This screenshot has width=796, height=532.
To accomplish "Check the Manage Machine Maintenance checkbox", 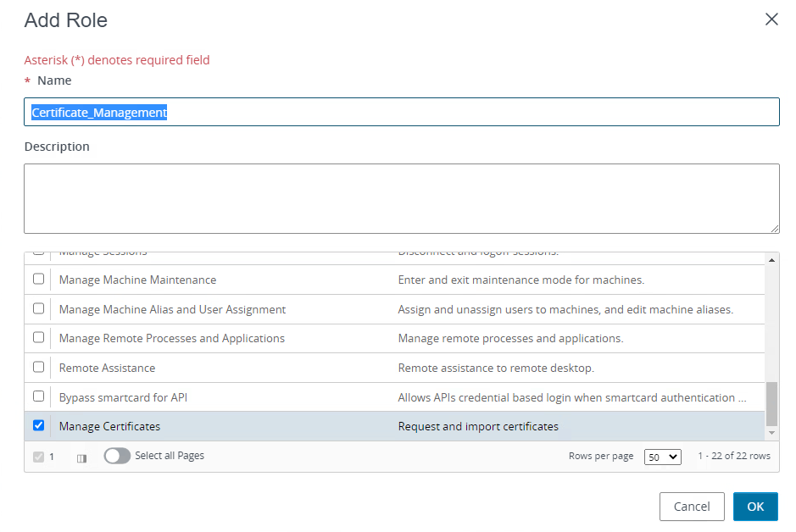I will click(x=39, y=279).
